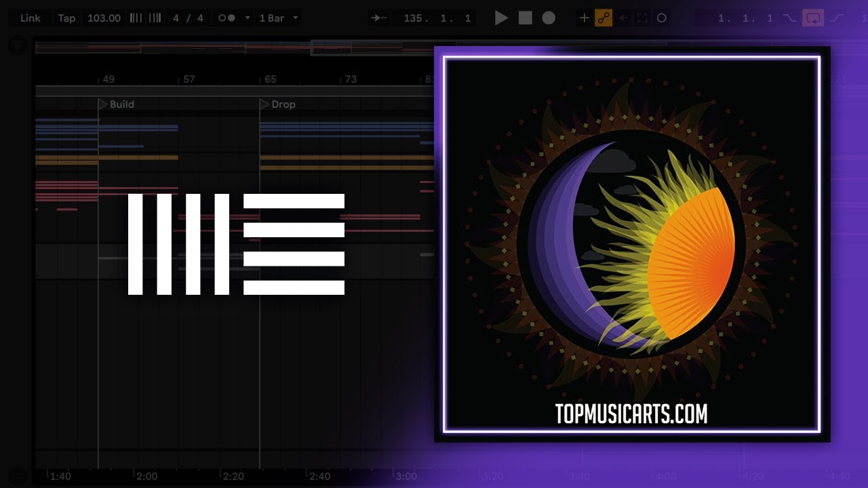Start playback with the Play button
This screenshot has height=488, width=868.
tap(501, 18)
